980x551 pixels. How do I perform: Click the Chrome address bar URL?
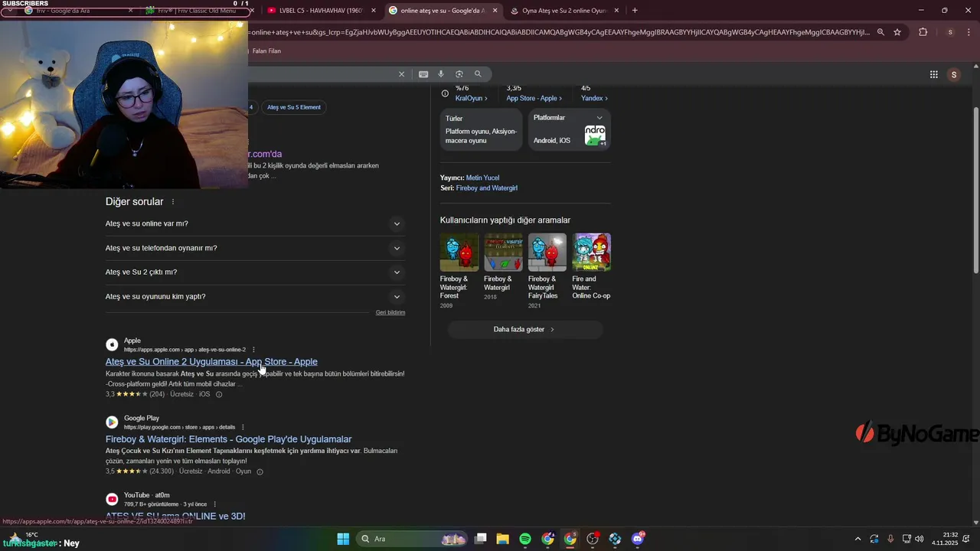559,32
